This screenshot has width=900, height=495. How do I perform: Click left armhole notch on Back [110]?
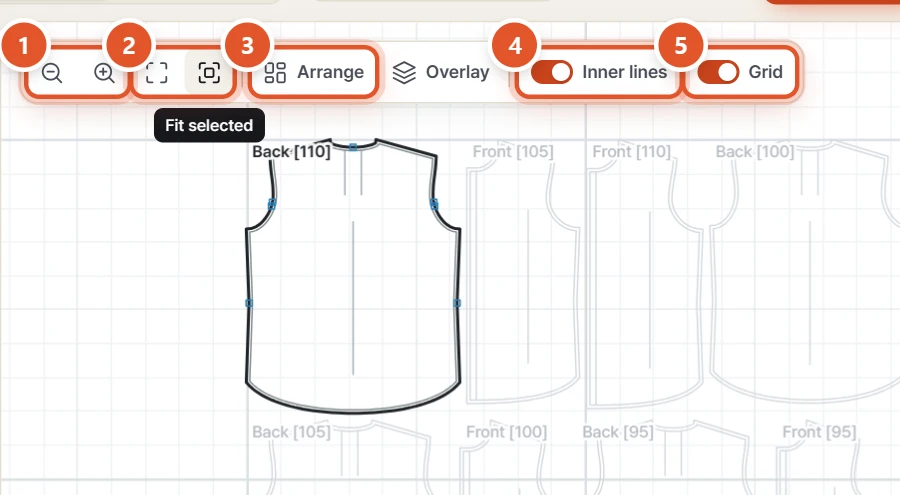271,203
